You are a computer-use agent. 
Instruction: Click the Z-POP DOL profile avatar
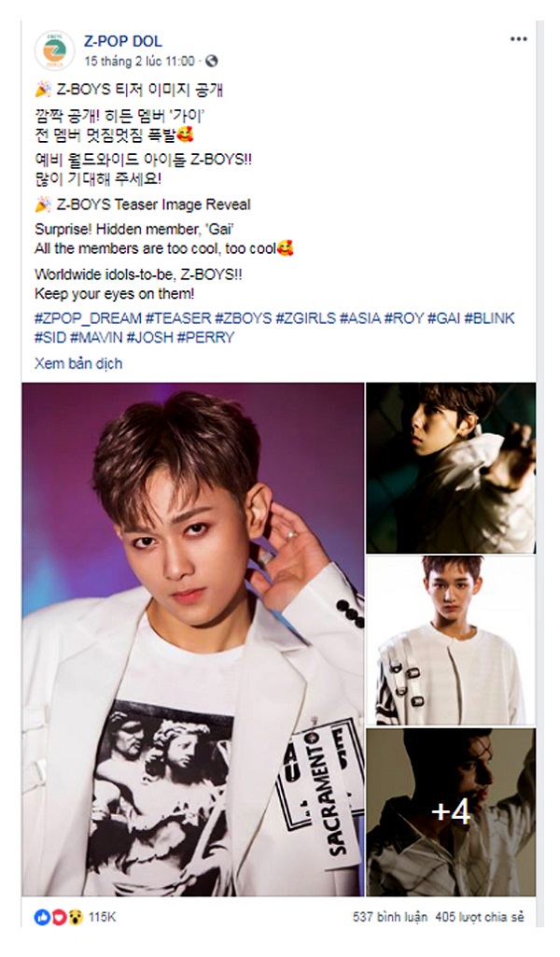point(55,50)
